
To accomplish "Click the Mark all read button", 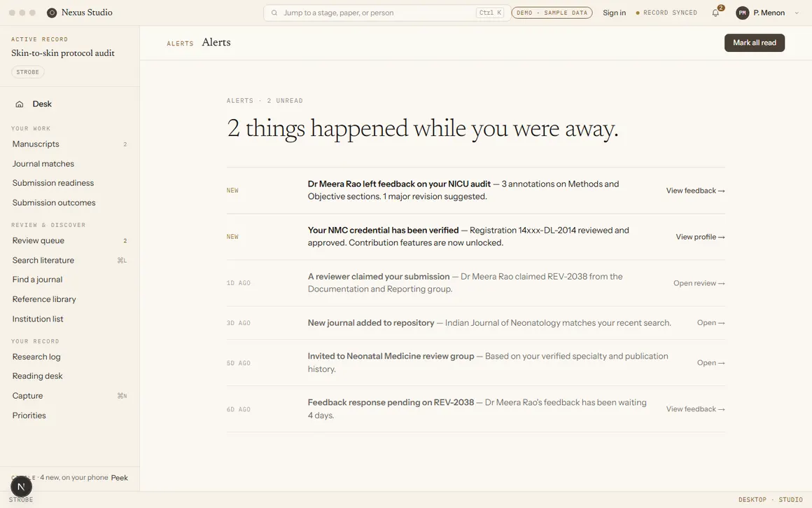I will pyautogui.click(x=754, y=43).
